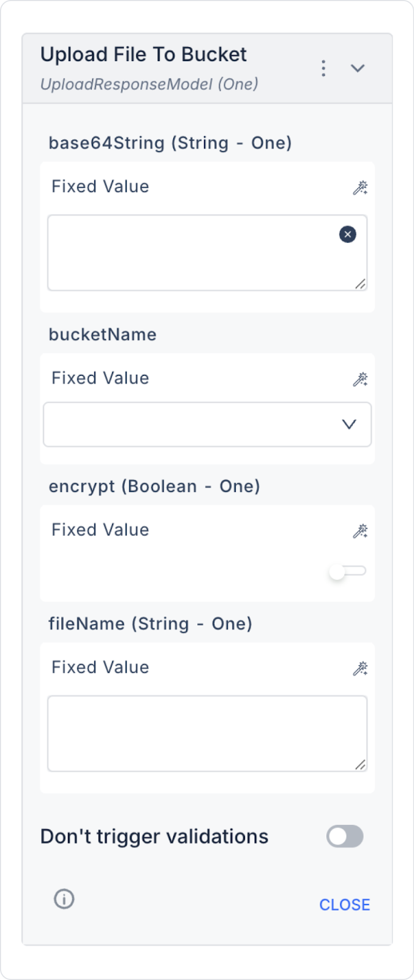This screenshot has width=414, height=980.
Task: Collapse the Upload File To Bucket panel
Action: tap(358, 68)
